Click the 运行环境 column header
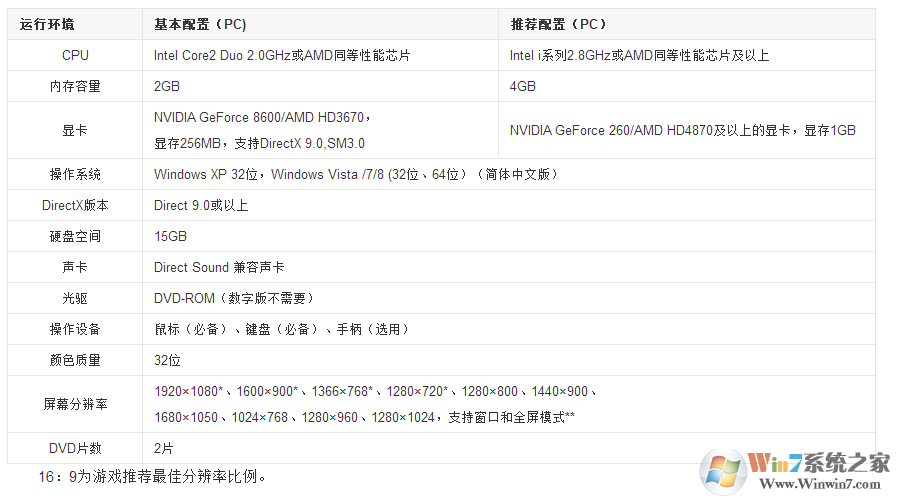Image resolution: width=897 pixels, height=498 pixels. (47, 24)
